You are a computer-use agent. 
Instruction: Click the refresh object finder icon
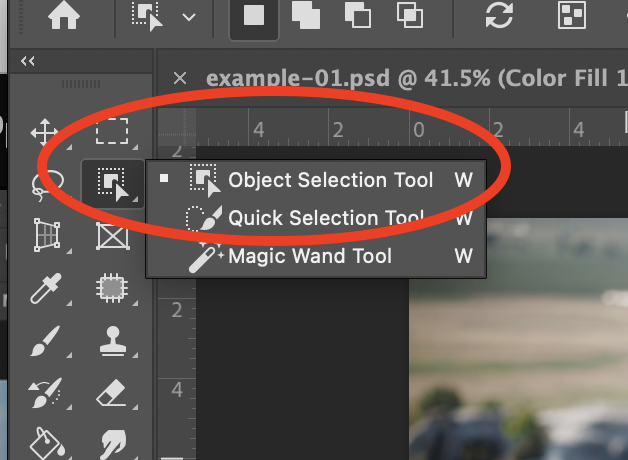[497, 17]
